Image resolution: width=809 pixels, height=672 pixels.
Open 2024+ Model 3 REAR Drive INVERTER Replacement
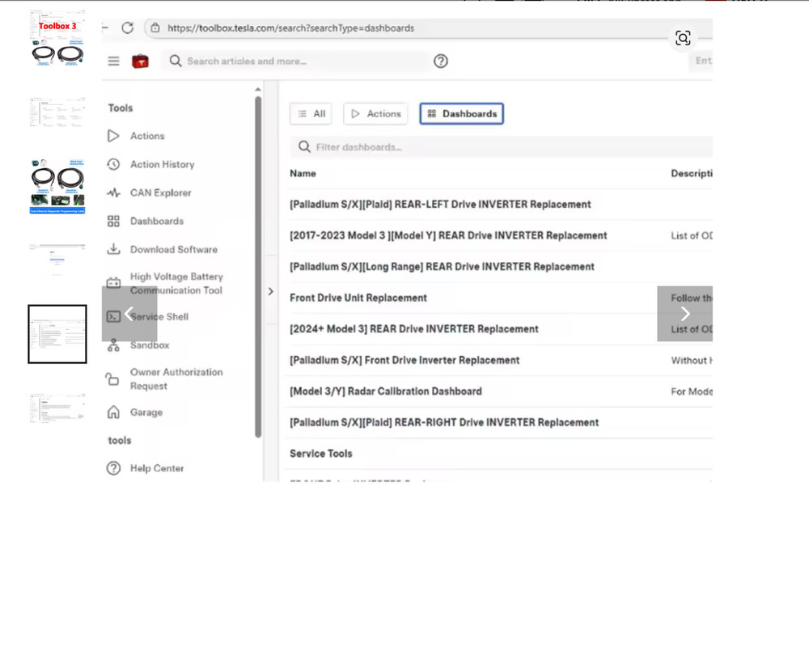click(x=413, y=328)
